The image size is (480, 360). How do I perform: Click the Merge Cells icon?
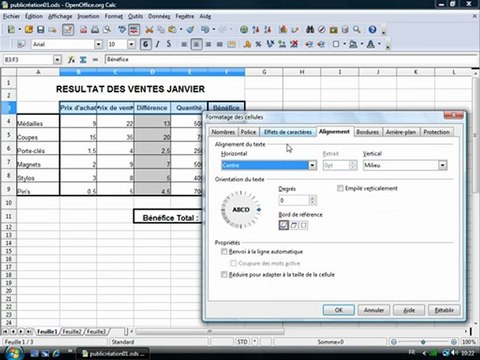[x=231, y=44]
